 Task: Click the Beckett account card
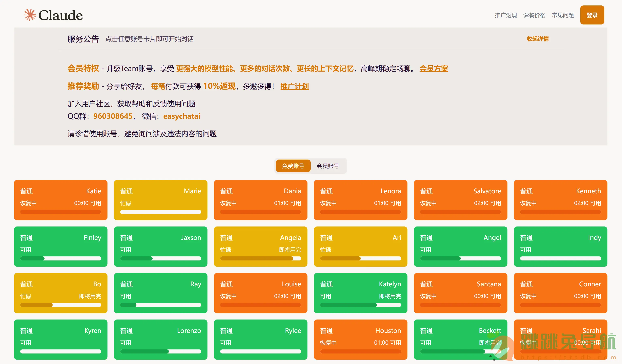coord(460,340)
